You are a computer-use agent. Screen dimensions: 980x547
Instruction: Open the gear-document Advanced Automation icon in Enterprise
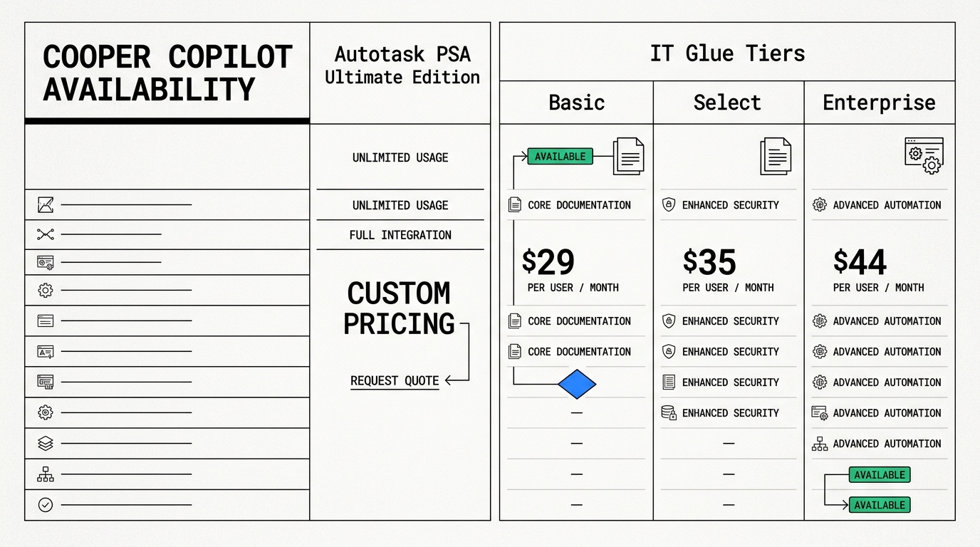point(819,412)
